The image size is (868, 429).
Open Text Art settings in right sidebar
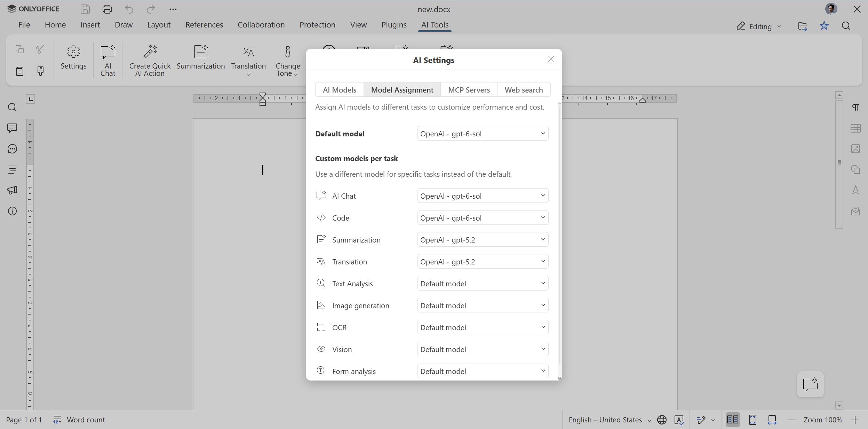(855, 190)
